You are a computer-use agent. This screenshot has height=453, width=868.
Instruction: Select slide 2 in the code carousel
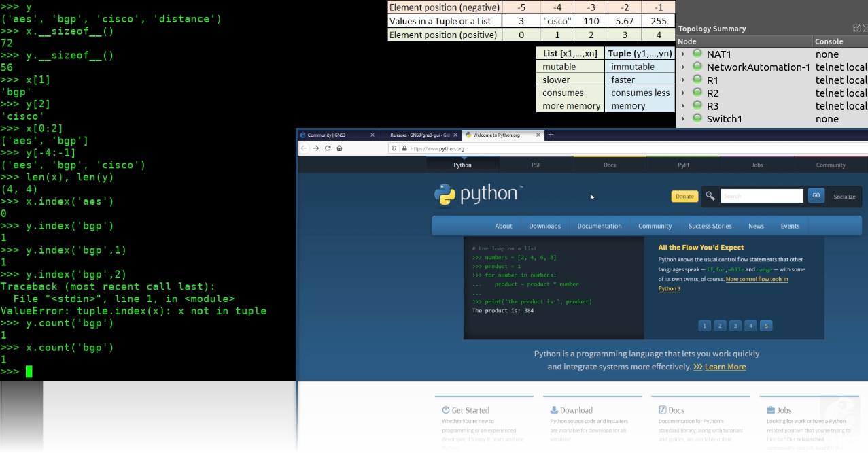coord(721,326)
